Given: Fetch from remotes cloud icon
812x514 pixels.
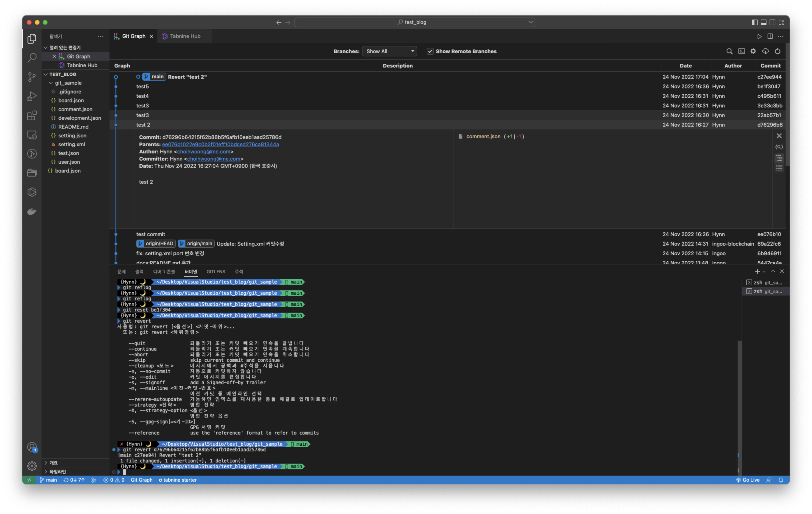Looking at the screenshot, I should point(765,51).
